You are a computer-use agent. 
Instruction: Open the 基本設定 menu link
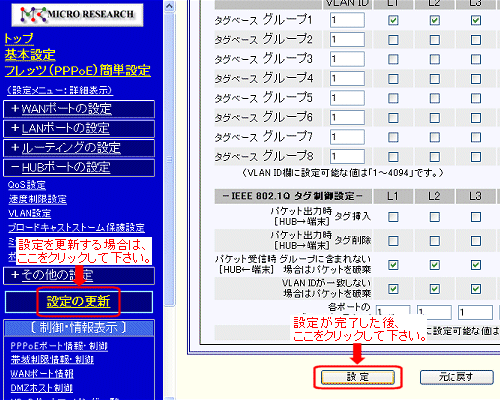(30, 55)
